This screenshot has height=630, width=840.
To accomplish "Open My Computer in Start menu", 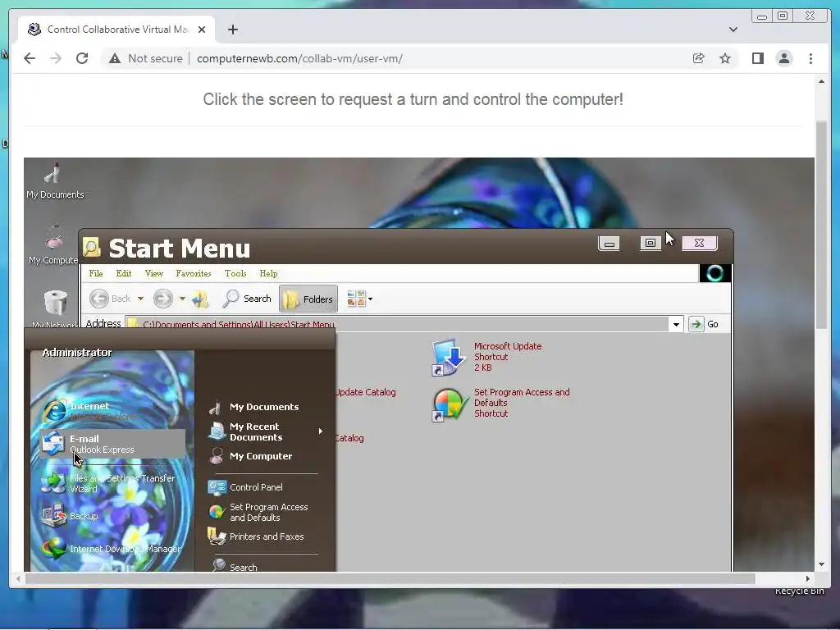I will 250,456.
